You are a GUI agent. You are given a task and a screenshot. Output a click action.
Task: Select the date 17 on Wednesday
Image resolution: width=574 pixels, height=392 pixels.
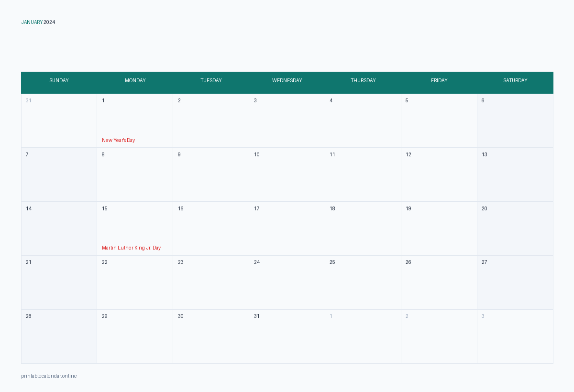coord(287,229)
